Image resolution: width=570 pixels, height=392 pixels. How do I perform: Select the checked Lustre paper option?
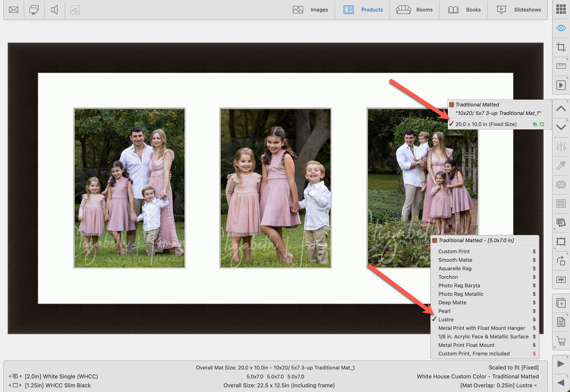pyautogui.click(x=446, y=320)
